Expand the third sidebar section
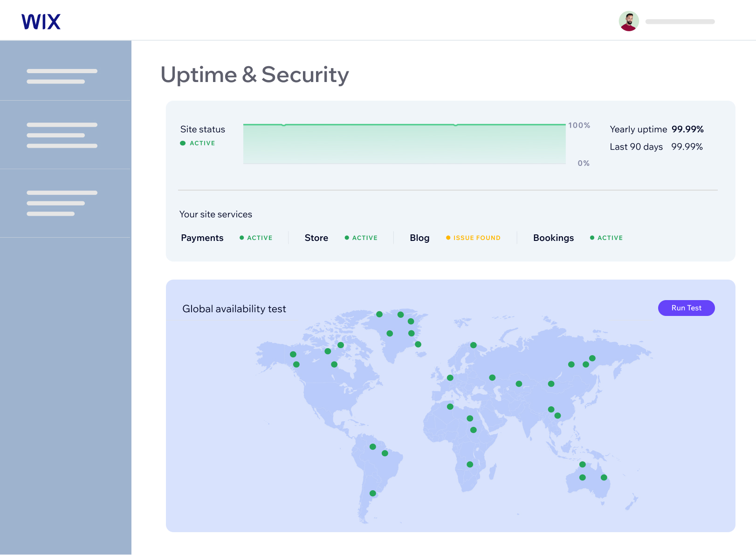The width and height of the screenshot is (756, 555). pyautogui.click(x=62, y=203)
